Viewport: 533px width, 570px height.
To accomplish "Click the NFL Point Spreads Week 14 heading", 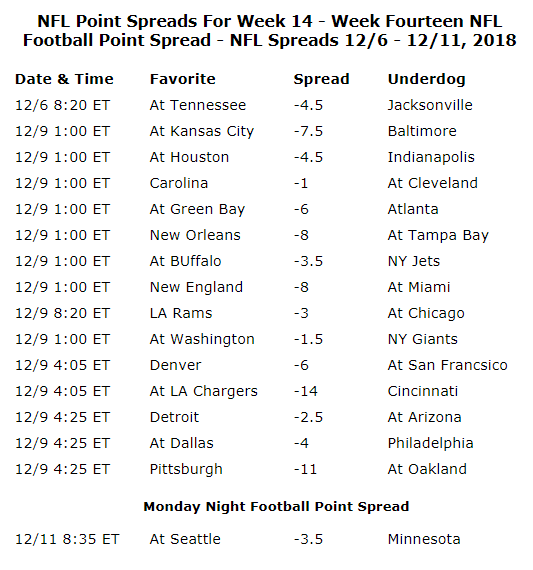I will [x=269, y=31].
